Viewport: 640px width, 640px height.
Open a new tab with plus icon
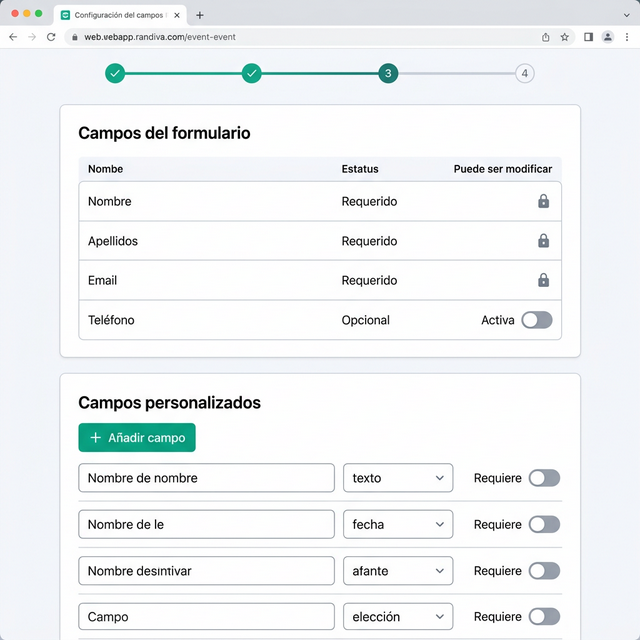point(200,16)
